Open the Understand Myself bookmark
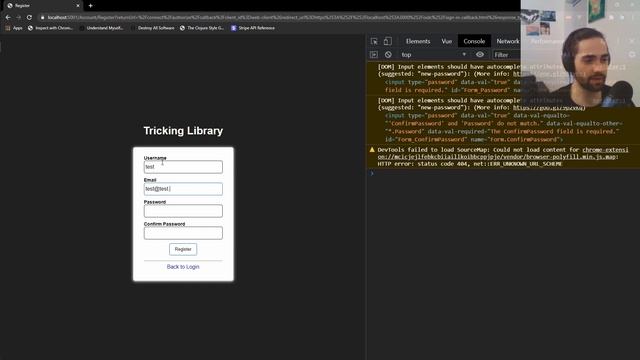This screenshot has height=360, width=640. click(x=102, y=28)
